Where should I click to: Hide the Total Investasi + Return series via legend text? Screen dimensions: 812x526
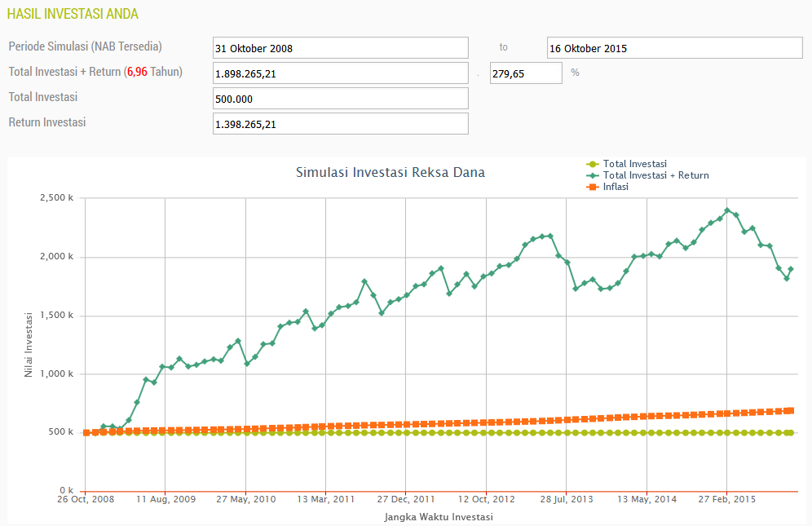pos(655,175)
